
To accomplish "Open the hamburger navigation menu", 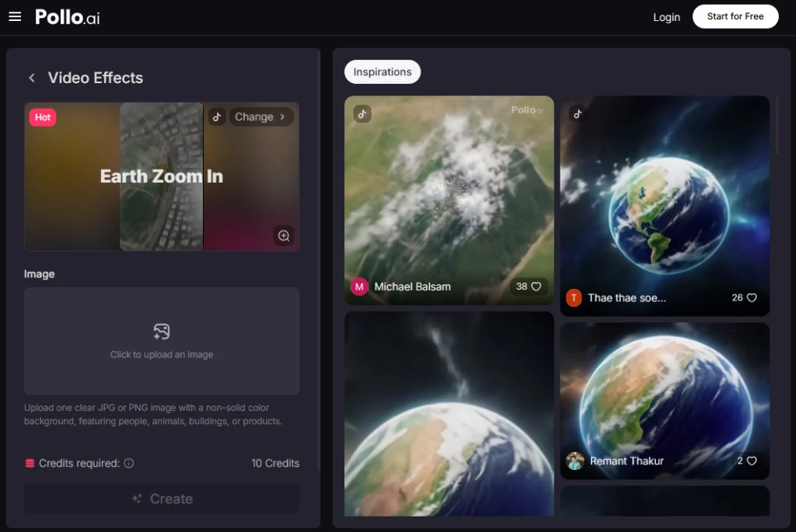I will pyautogui.click(x=15, y=16).
